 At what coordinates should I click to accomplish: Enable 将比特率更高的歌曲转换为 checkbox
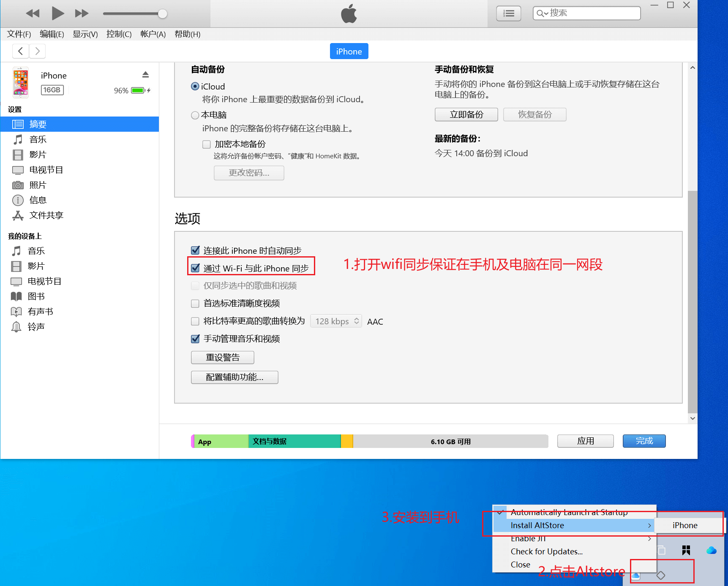(x=195, y=321)
